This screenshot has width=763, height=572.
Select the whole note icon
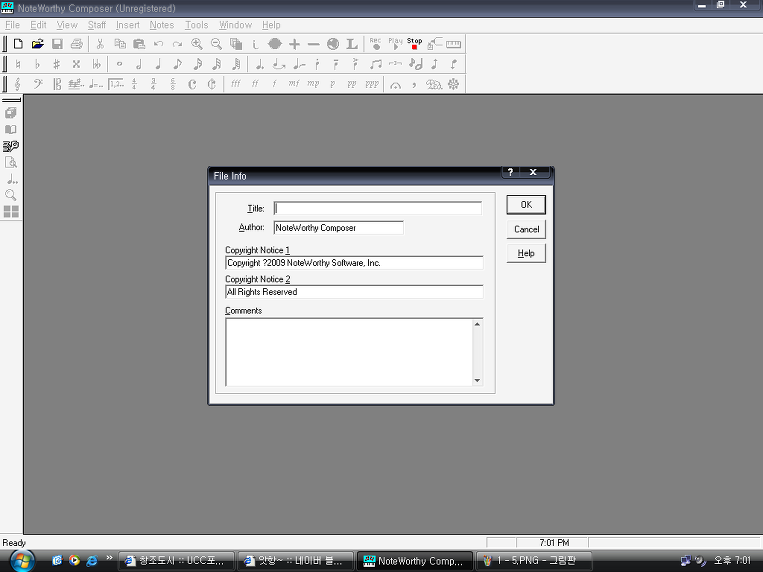119,64
